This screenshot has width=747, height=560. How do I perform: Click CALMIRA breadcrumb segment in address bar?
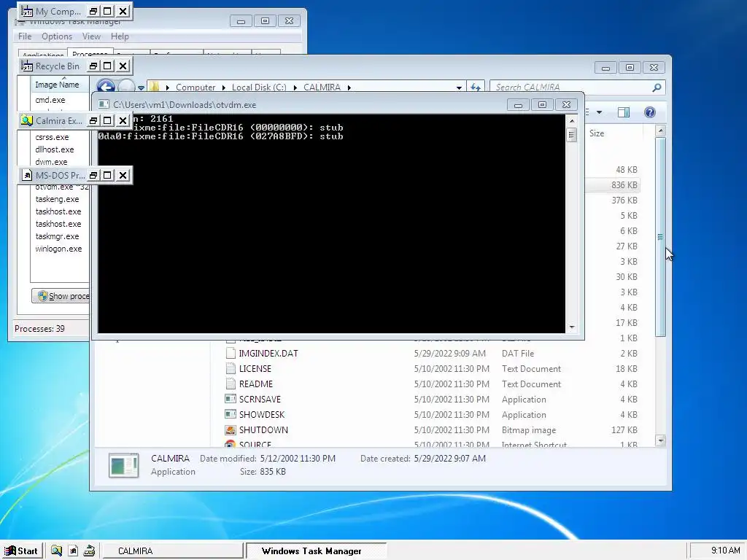tap(322, 87)
